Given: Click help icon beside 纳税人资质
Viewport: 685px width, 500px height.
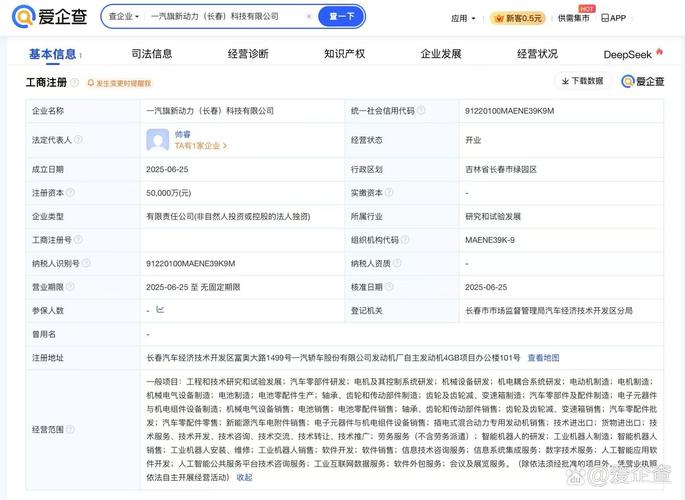Looking at the screenshot, I should coord(397,263).
